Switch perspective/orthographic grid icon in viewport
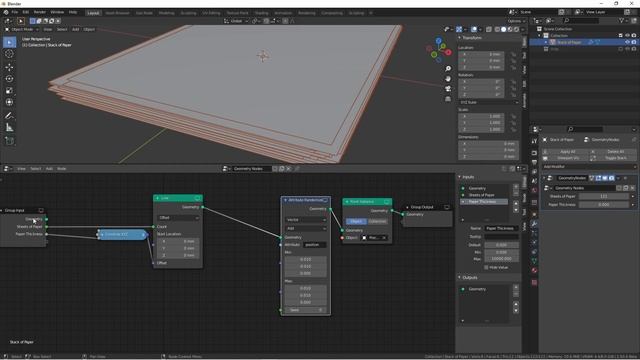 (448, 99)
